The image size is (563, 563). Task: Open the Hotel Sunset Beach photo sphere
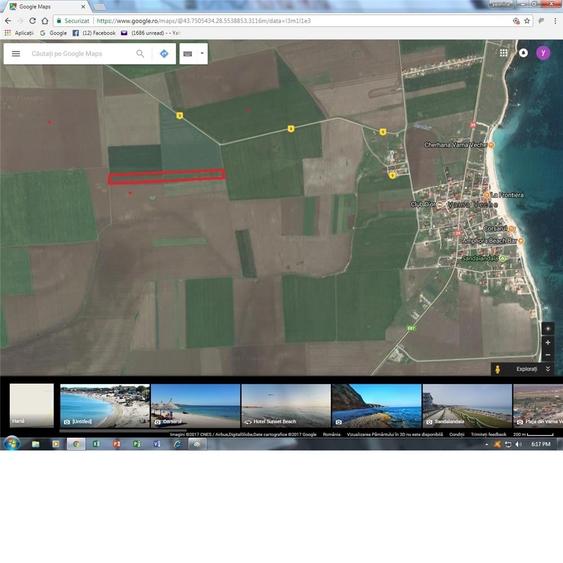pyautogui.click(x=286, y=406)
